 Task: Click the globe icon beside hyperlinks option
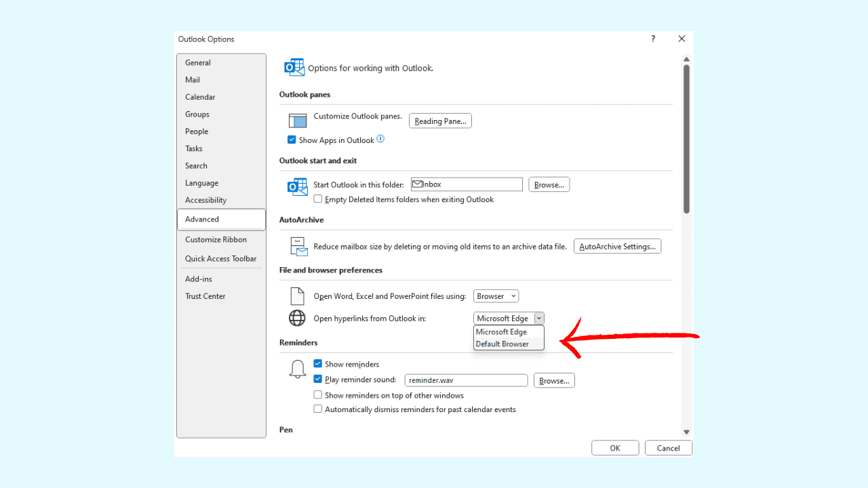[x=297, y=318]
